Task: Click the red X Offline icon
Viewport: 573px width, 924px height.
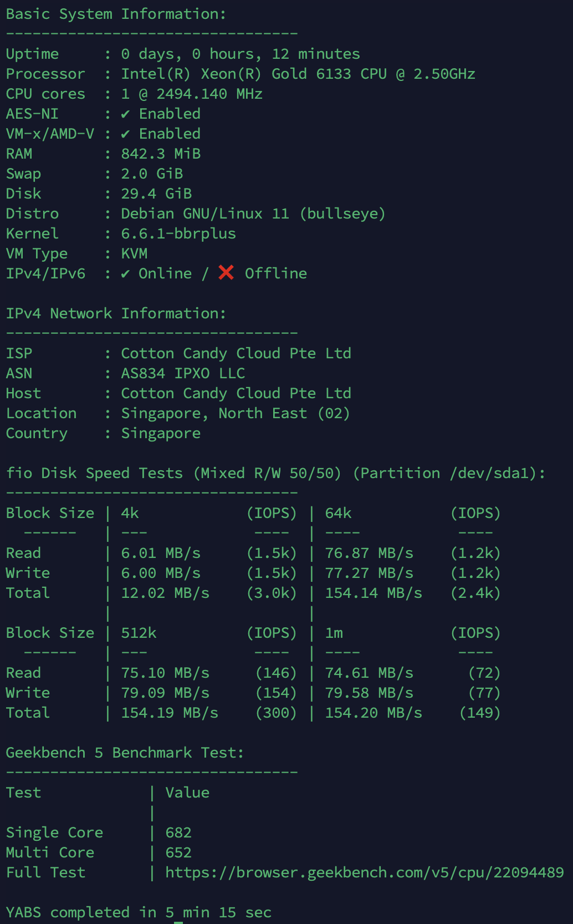Action: [x=226, y=272]
